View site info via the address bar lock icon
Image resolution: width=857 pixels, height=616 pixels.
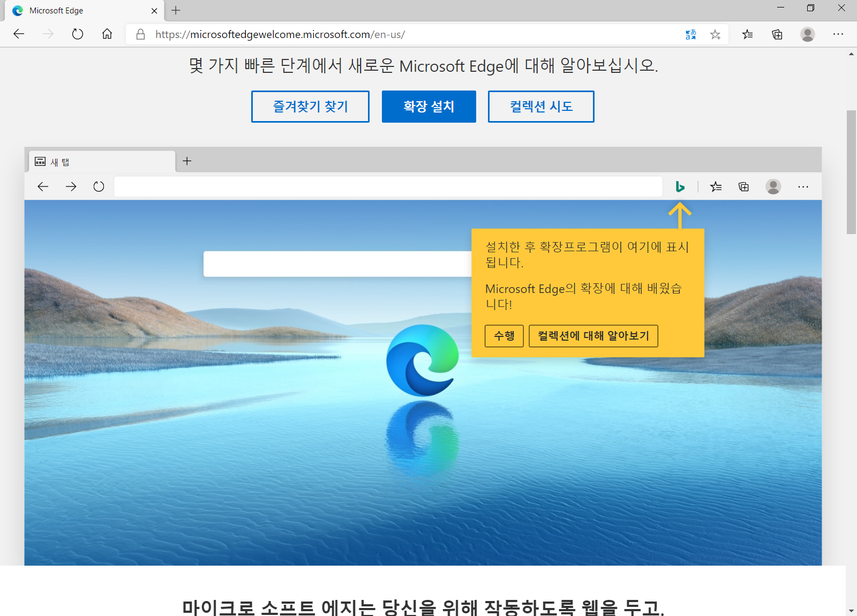pos(140,34)
